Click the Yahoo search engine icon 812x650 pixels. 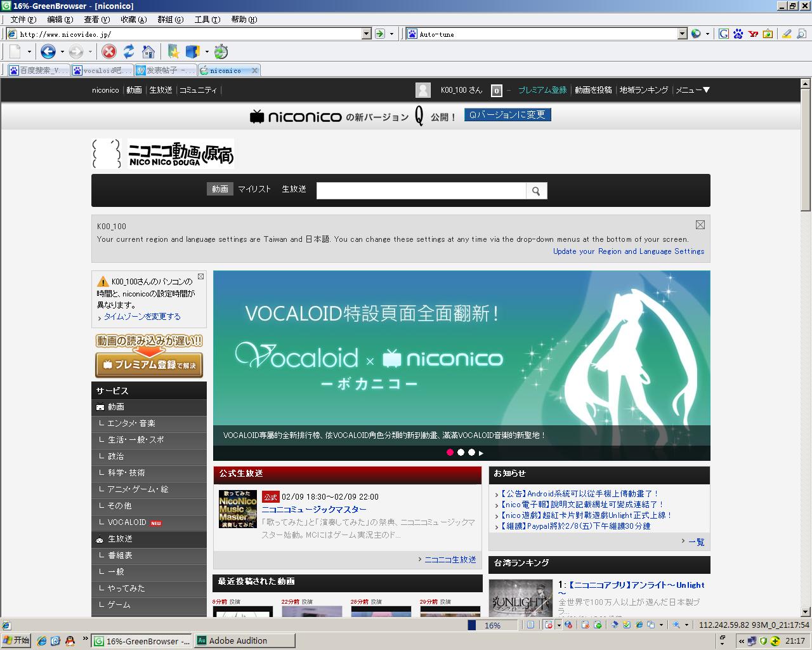(x=753, y=34)
